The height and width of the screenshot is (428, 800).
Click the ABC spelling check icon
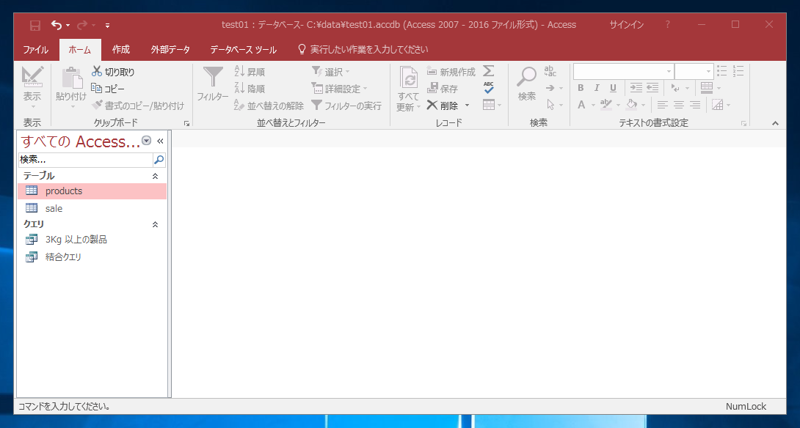[x=489, y=88]
